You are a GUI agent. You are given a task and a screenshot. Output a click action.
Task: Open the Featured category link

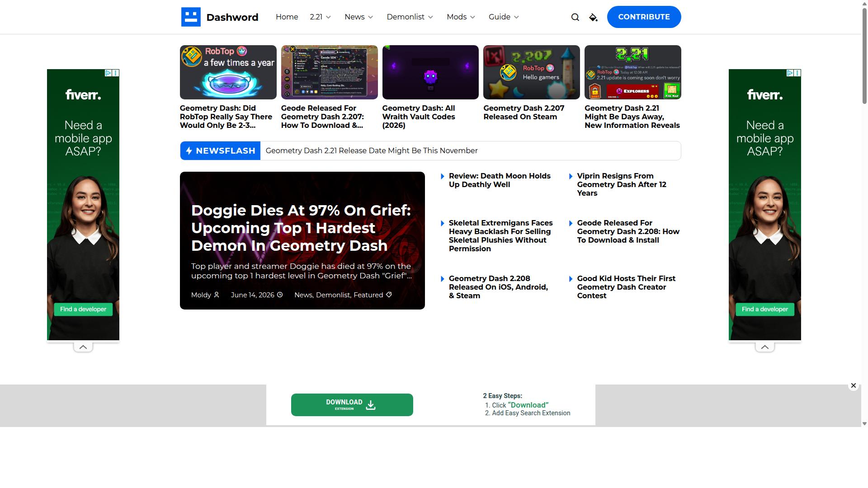point(368,295)
